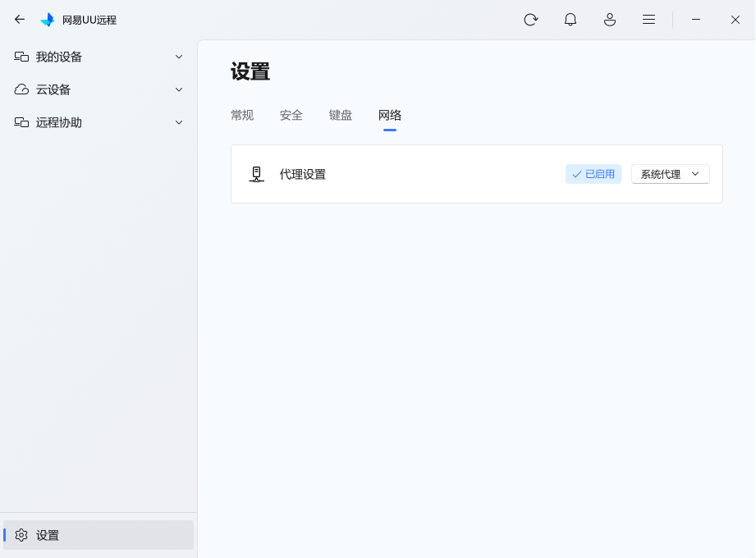Open 设置 at sidebar bottom
The image size is (756, 558).
click(x=99, y=535)
